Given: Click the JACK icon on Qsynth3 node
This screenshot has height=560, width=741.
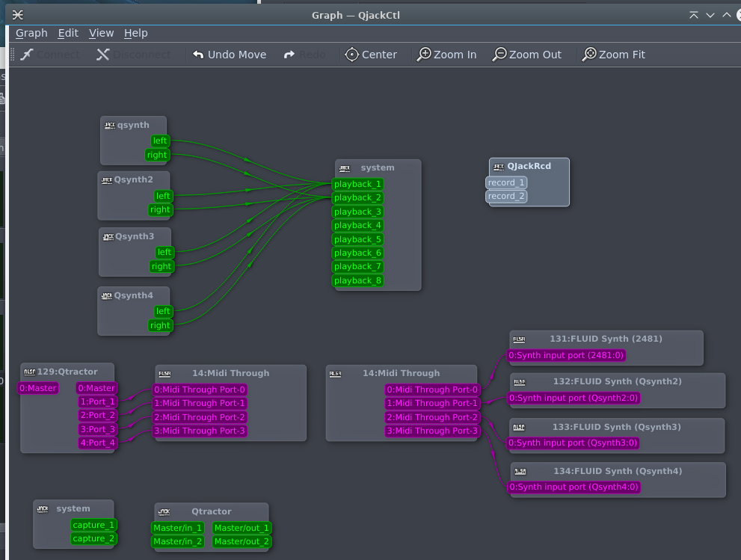Looking at the screenshot, I should pos(108,237).
